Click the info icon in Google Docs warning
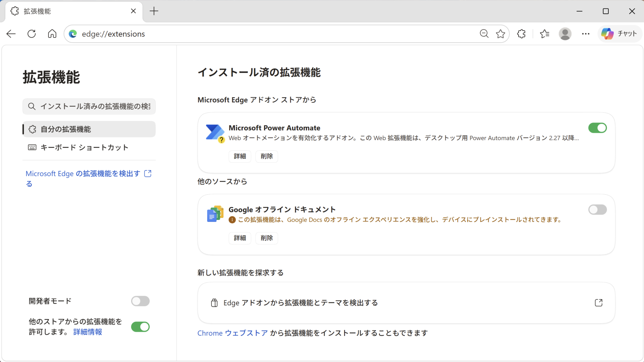Image resolution: width=644 pixels, height=362 pixels. tap(232, 220)
